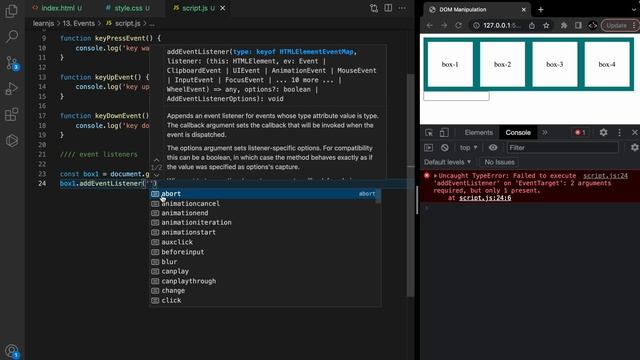Reload the browser page
Viewport: 640px width, 360px height.
coord(458,25)
